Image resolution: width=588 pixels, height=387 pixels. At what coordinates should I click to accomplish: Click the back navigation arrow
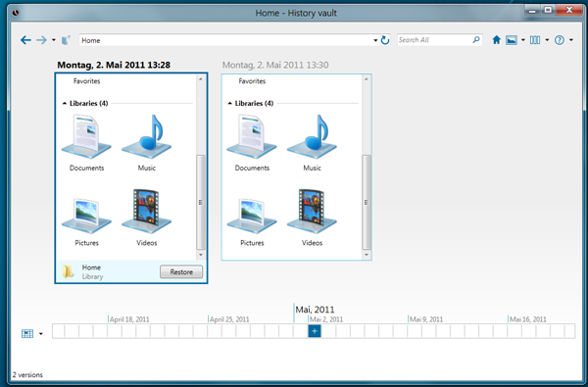(25, 40)
